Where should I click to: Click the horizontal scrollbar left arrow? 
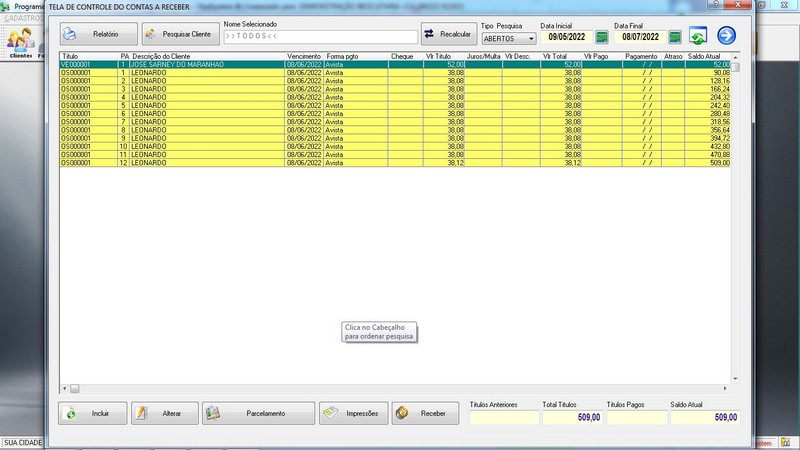[x=64, y=387]
